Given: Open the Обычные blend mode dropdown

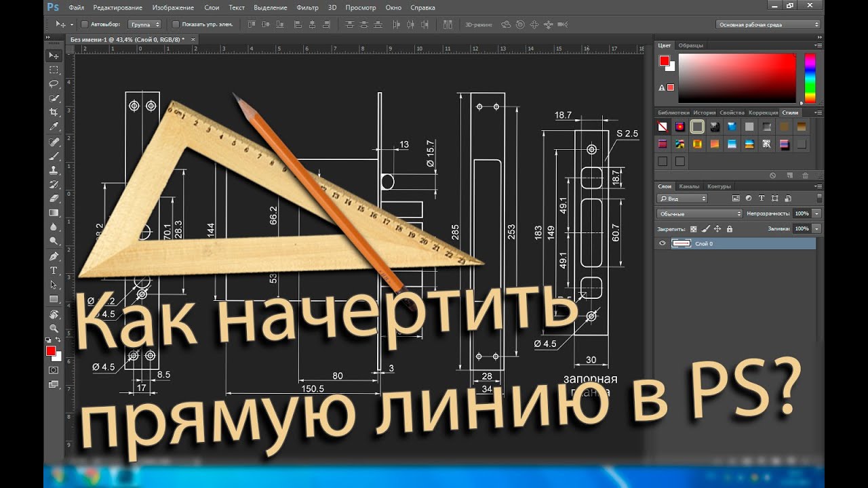Looking at the screenshot, I should click(700, 213).
